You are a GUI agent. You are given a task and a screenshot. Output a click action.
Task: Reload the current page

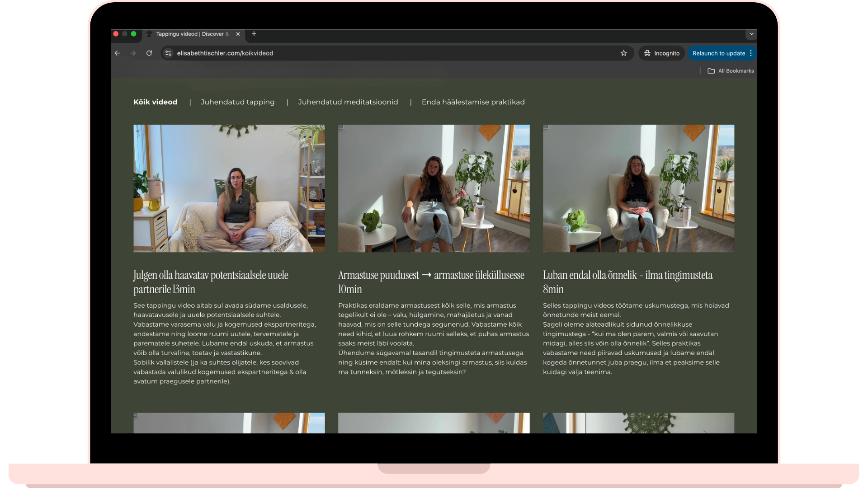tap(149, 53)
